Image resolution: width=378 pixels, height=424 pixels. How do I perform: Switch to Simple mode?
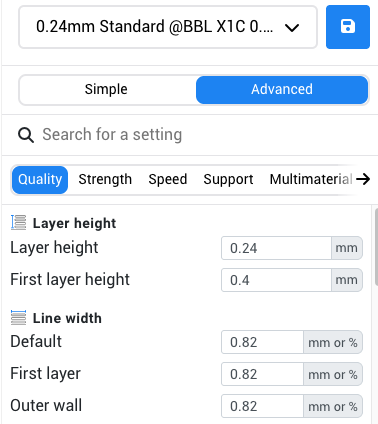(x=106, y=89)
